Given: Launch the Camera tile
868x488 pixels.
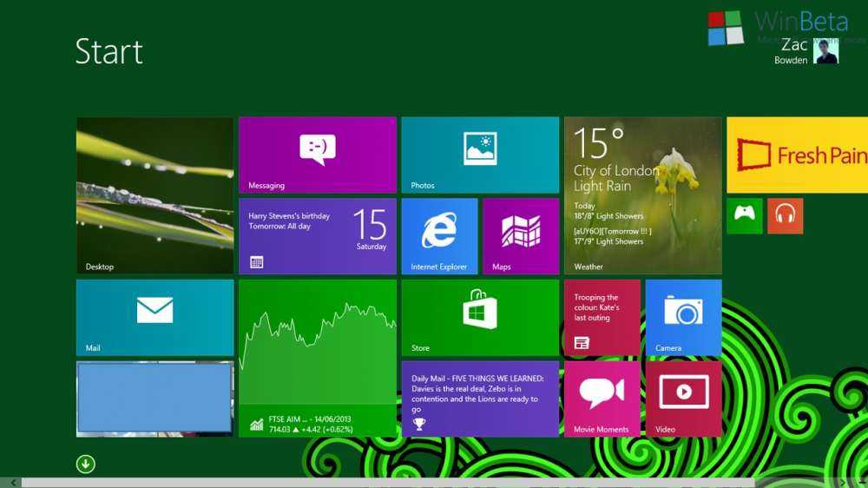Looking at the screenshot, I should click(684, 318).
